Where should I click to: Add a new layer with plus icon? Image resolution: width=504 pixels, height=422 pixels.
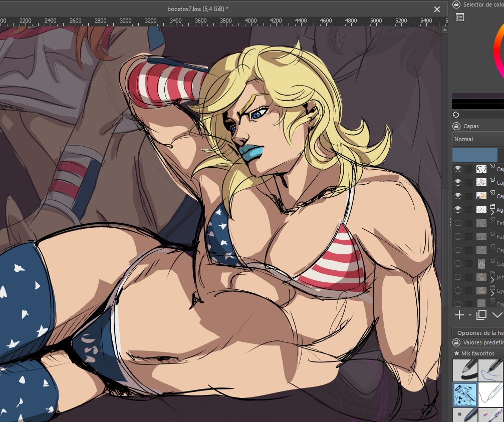click(x=459, y=315)
